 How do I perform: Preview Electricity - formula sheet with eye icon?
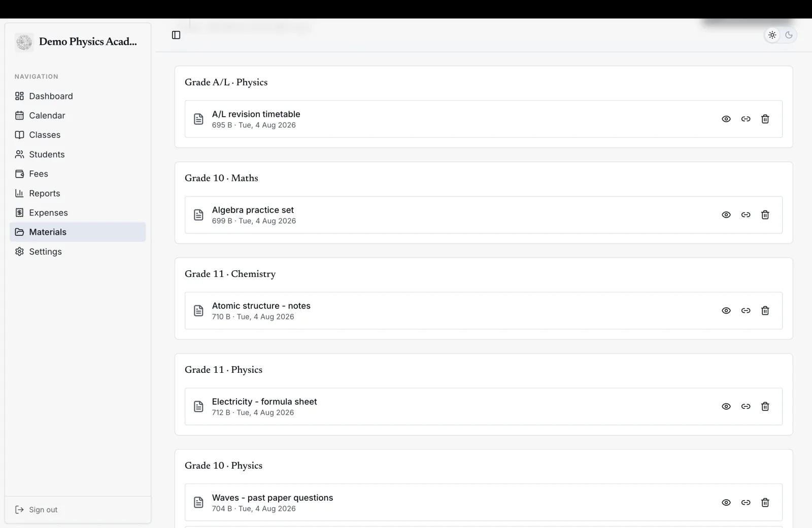pyautogui.click(x=726, y=406)
